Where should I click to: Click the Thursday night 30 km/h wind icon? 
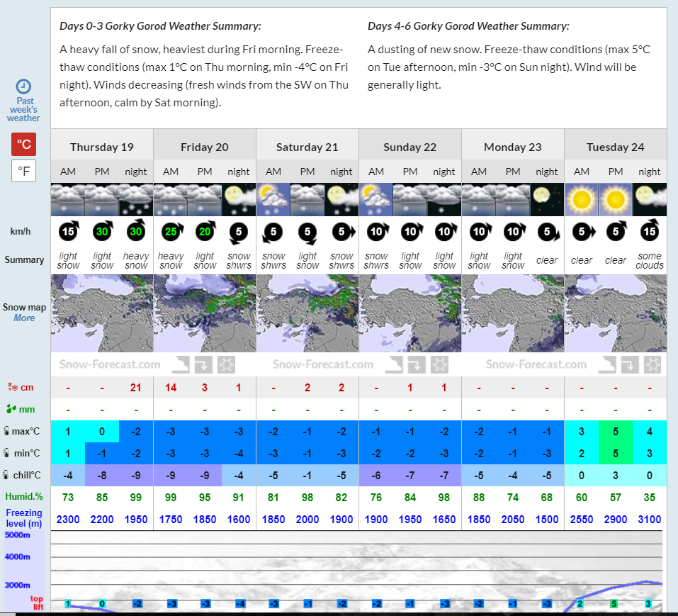[x=136, y=231]
